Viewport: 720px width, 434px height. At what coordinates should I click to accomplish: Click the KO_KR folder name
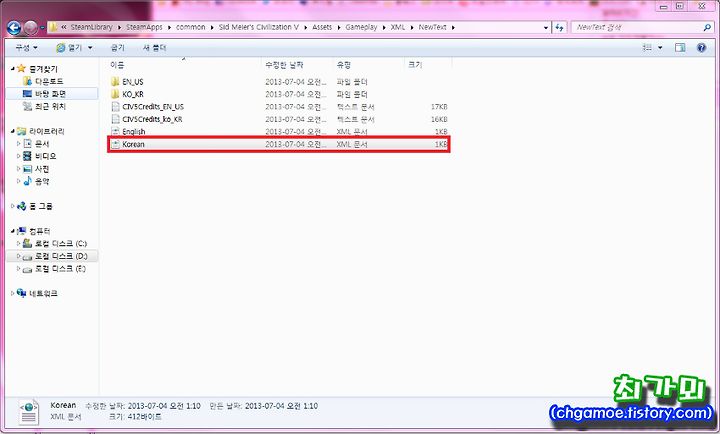(133, 94)
